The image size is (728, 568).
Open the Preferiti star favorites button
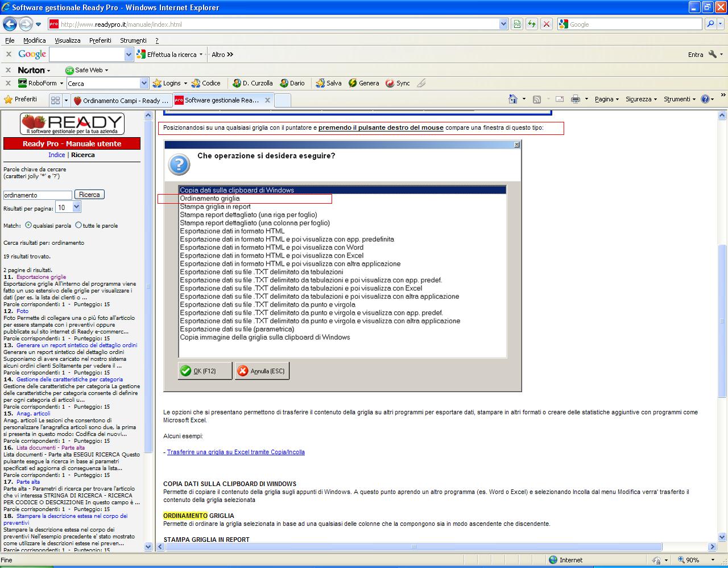(x=20, y=99)
